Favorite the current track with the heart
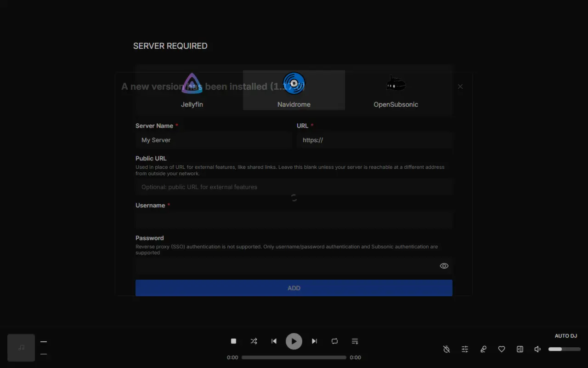This screenshot has height=368, width=588. click(502, 349)
